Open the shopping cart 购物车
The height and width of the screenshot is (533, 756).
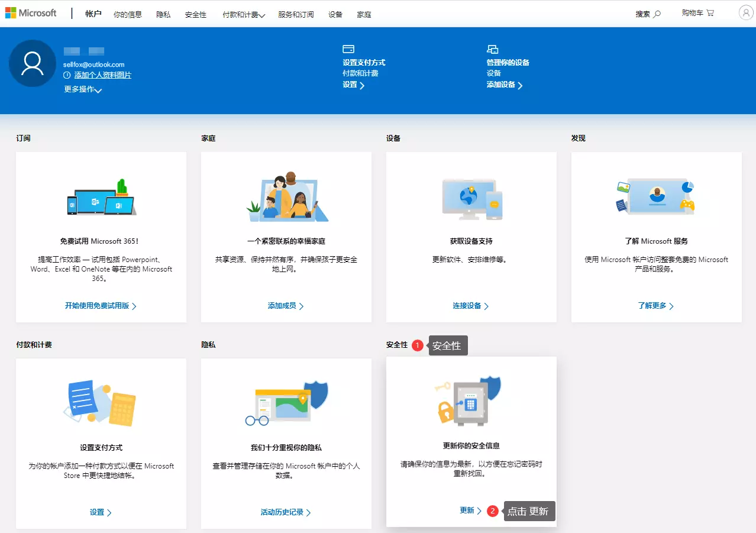(x=697, y=13)
